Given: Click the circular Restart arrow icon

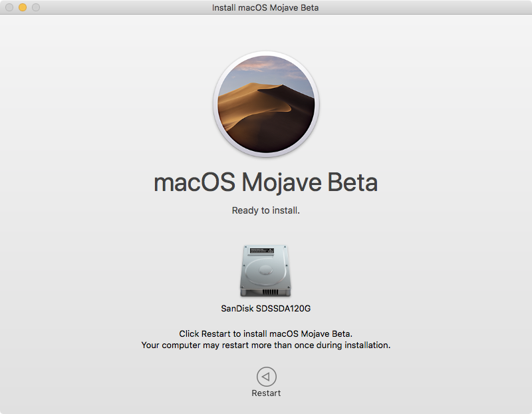Looking at the screenshot, I should coord(267,376).
